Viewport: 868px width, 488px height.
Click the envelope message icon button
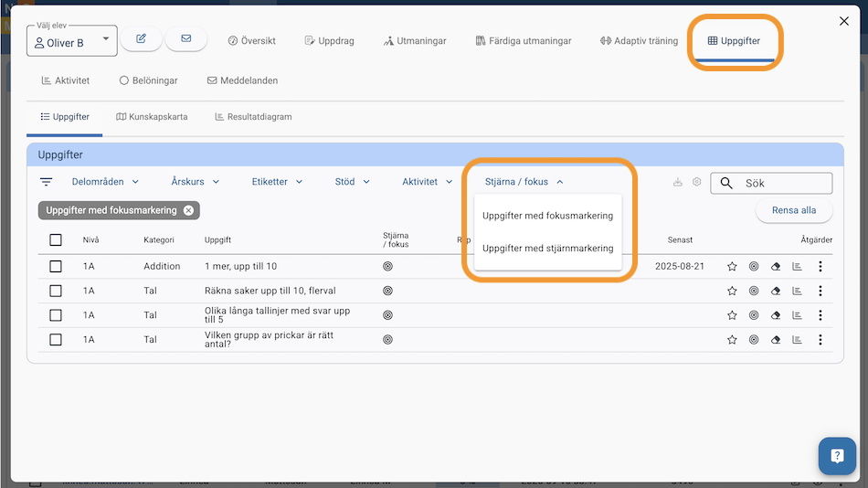tap(186, 38)
